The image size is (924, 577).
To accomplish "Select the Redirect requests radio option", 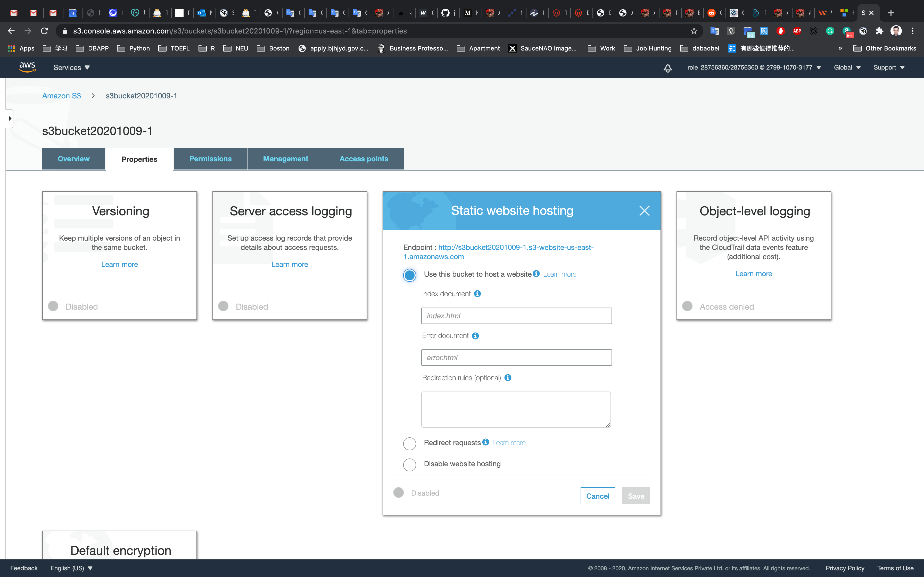I will point(409,443).
